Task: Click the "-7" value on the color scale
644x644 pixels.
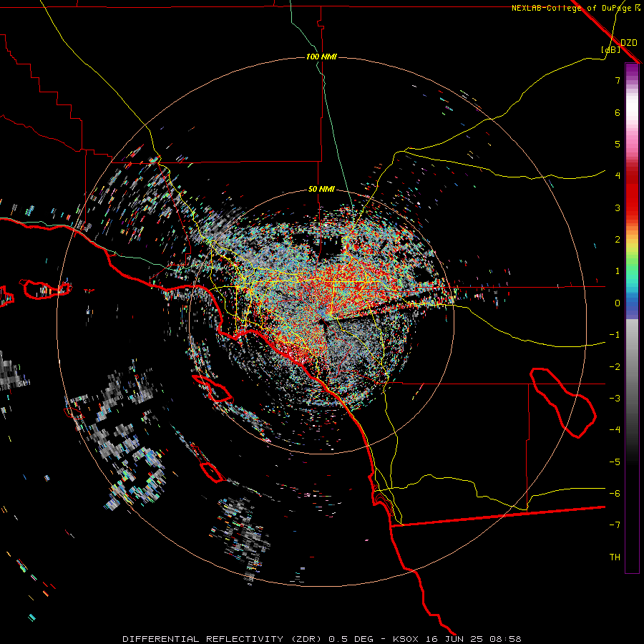Action: [615, 525]
